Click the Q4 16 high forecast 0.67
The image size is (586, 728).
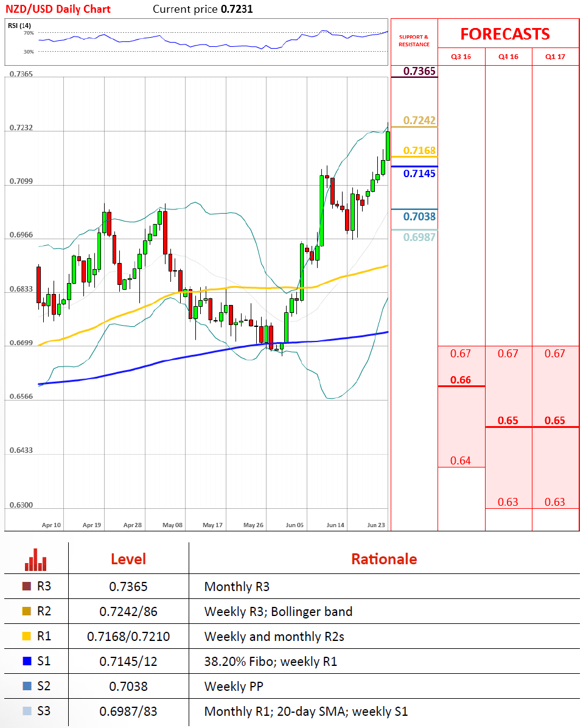click(x=508, y=354)
